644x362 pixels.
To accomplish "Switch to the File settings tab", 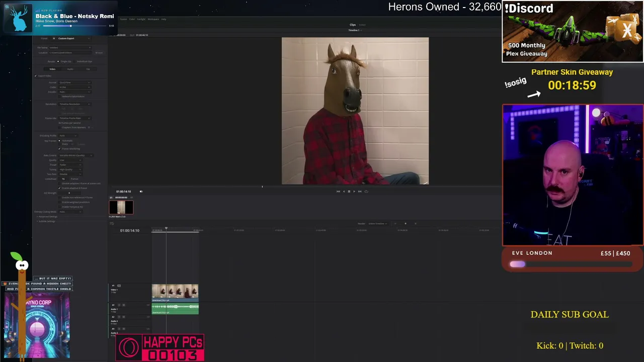I will (88, 69).
